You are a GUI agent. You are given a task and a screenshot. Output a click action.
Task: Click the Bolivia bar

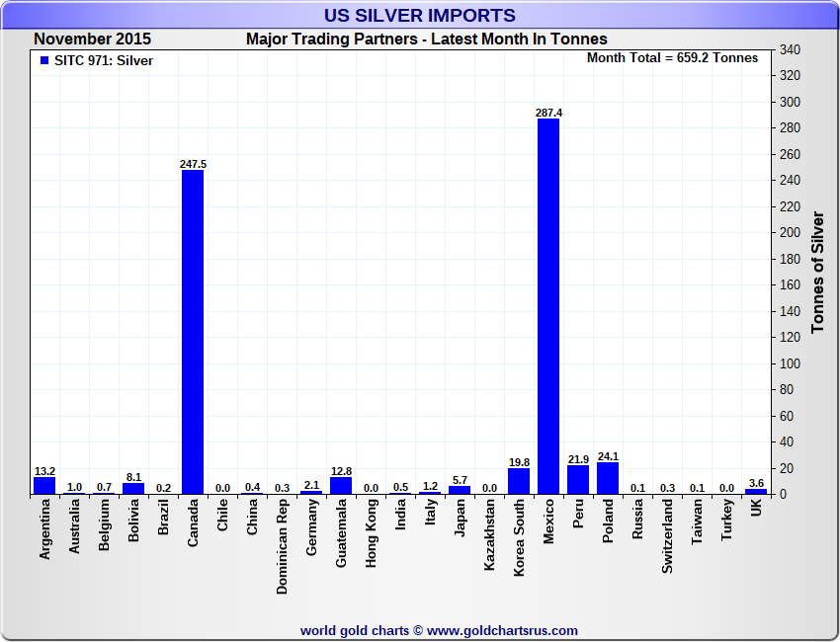[x=133, y=488]
